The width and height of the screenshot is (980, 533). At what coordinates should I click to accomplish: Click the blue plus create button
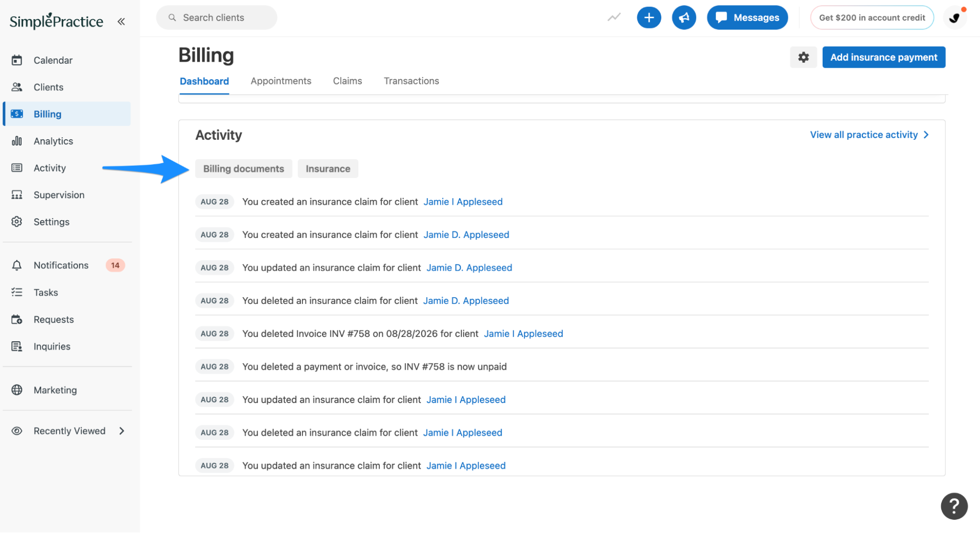(649, 18)
